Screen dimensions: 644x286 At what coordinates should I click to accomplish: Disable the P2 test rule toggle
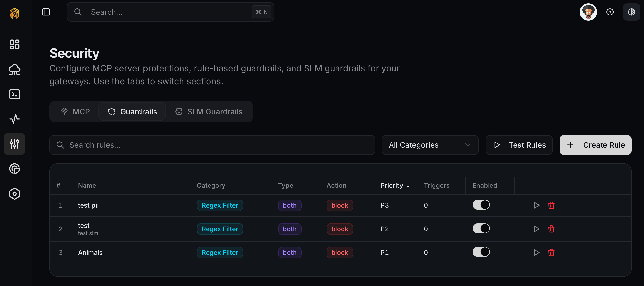click(481, 228)
